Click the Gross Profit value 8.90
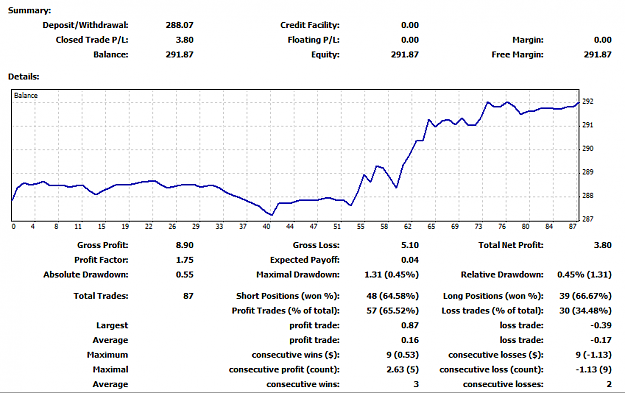Viewport: 625px width, 393px height. coord(185,245)
